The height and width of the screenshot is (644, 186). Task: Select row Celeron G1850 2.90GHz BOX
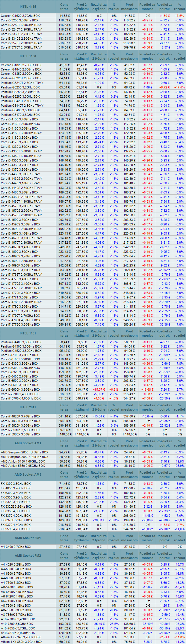[x=93, y=74]
